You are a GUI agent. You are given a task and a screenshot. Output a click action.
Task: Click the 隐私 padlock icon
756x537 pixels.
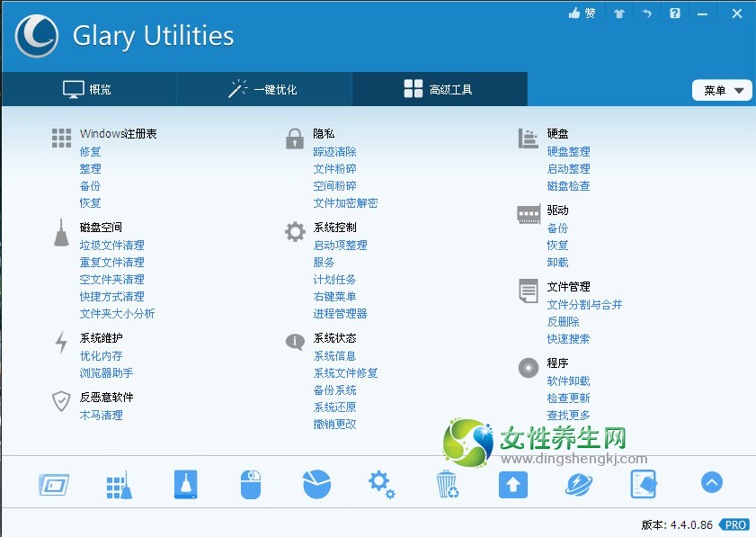[295, 139]
